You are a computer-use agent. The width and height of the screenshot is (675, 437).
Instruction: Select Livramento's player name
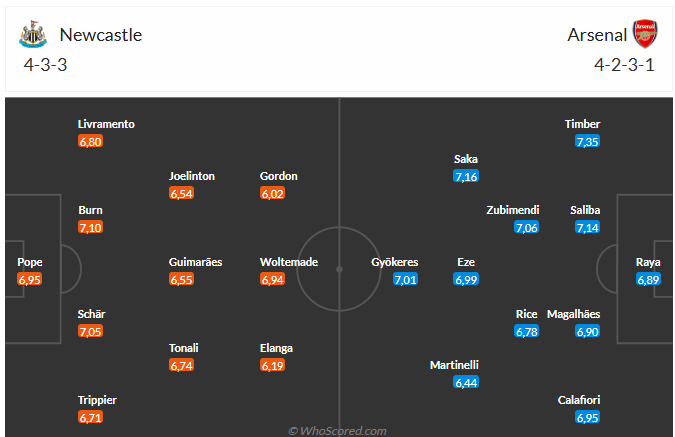tap(106, 124)
